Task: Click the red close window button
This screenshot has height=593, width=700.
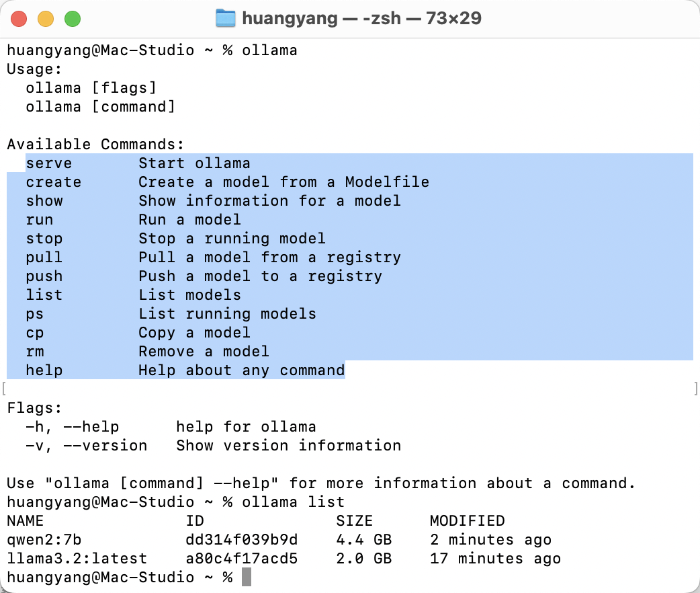Action: click(x=19, y=19)
